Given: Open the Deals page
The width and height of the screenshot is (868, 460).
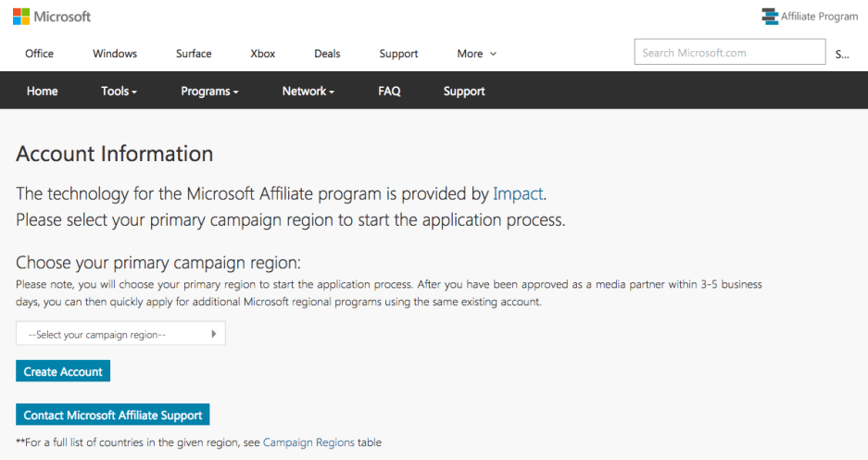Looking at the screenshot, I should pos(327,54).
